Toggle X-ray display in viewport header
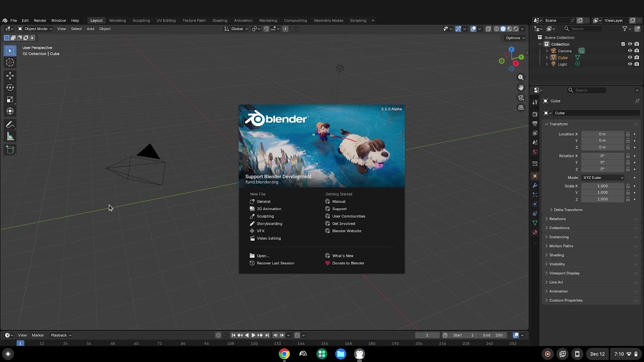 click(x=488, y=29)
